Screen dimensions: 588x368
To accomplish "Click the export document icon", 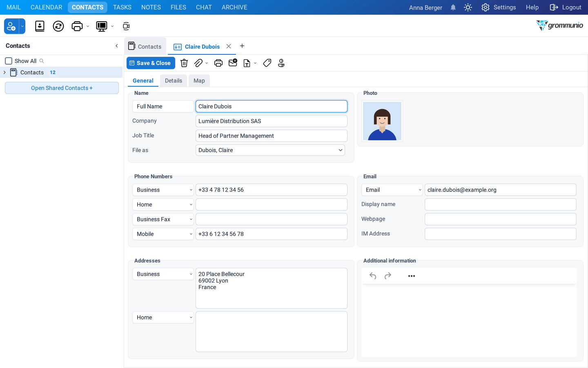I will pos(247,63).
